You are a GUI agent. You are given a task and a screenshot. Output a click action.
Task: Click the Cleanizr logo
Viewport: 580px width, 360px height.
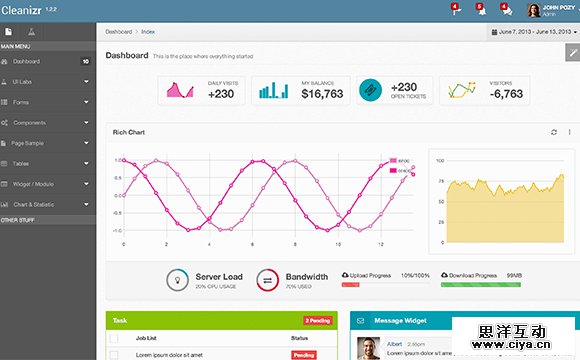tap(21, 10)
